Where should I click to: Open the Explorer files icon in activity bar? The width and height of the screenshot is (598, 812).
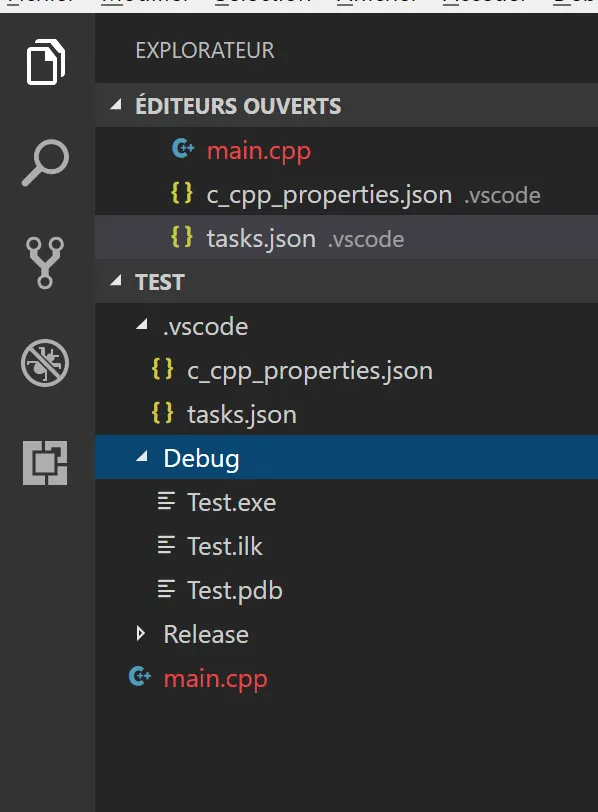(x=46, y=62)
